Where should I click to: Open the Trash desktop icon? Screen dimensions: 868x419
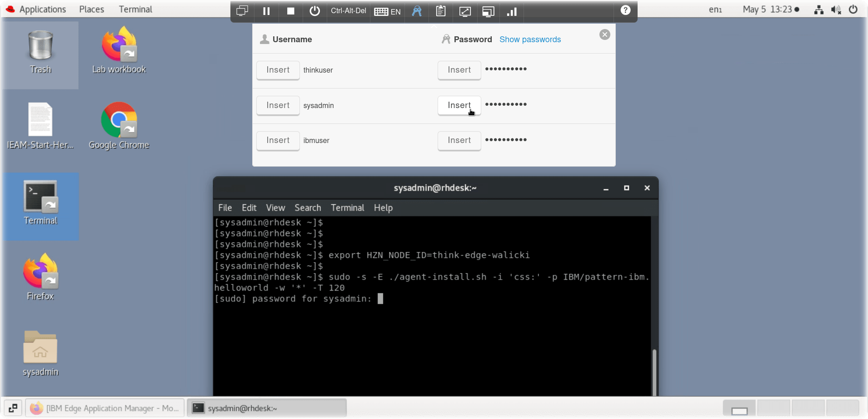tap(40, 52)
